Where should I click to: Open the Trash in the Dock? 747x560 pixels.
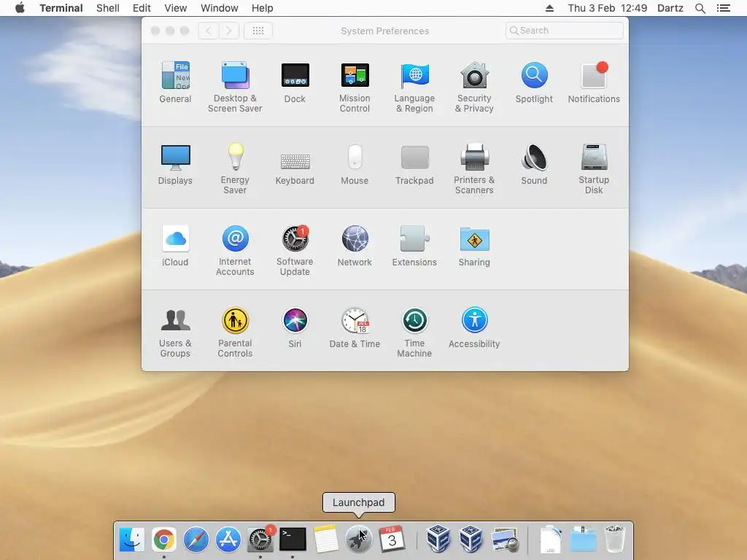614,539
